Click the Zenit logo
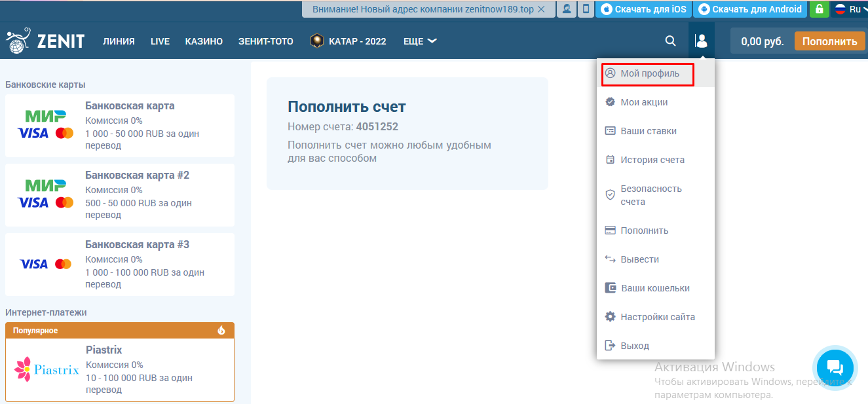The width and height of the screenshot is (868, 404). pos(45,41)
